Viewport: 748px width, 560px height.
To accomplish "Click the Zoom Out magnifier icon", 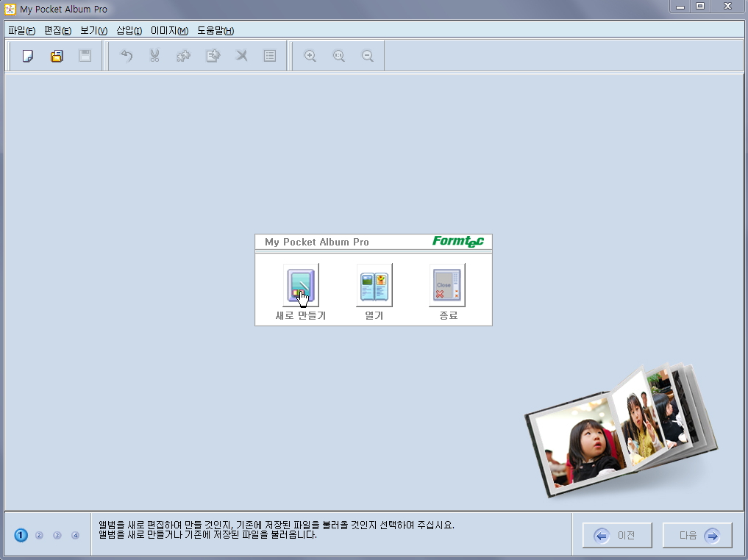I will [367, 56].
